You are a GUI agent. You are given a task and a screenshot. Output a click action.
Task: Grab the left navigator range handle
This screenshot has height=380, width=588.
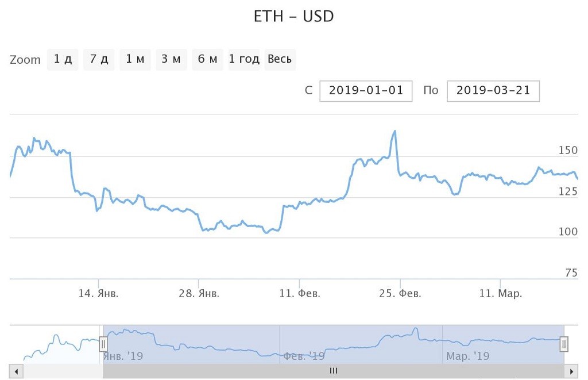coord(103,344)
